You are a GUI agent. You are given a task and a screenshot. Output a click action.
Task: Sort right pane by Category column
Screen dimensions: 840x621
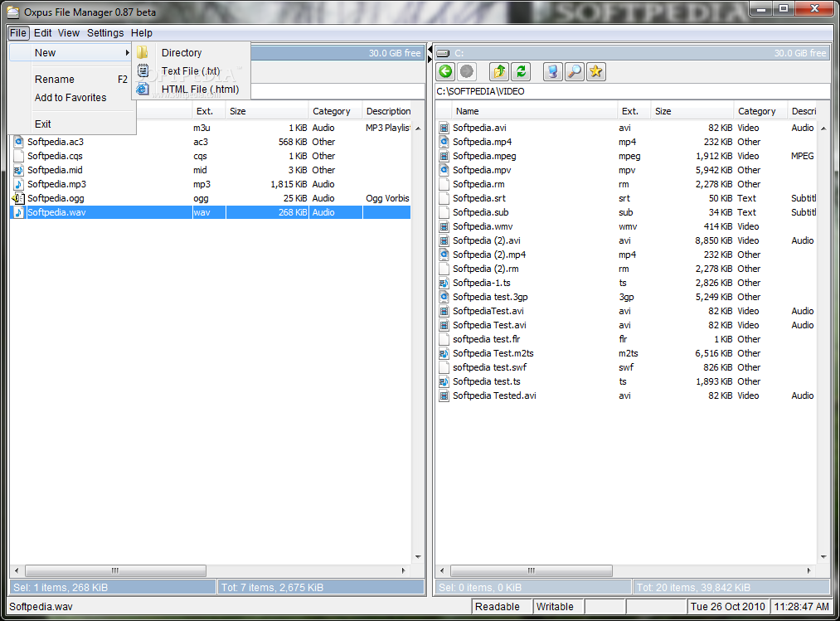tap(760, 111)
